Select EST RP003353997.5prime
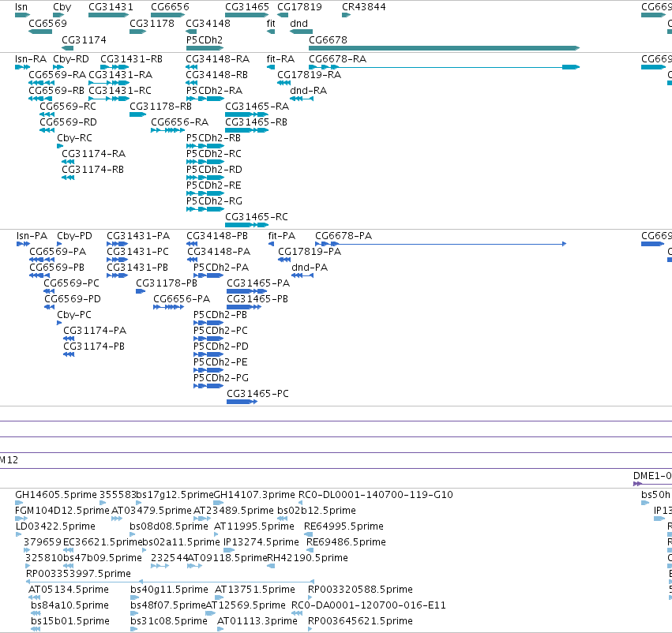Image resolution: width=672 pixels, height=633 pixels. (x=78, y=574)
